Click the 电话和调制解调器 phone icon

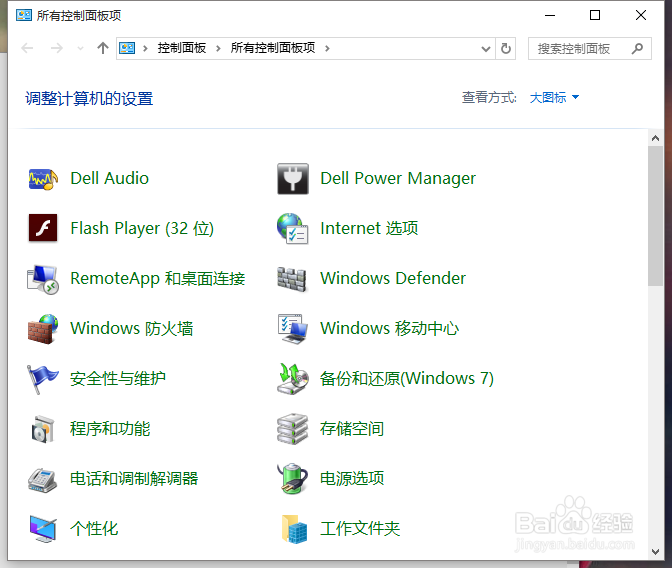[42, 480]
